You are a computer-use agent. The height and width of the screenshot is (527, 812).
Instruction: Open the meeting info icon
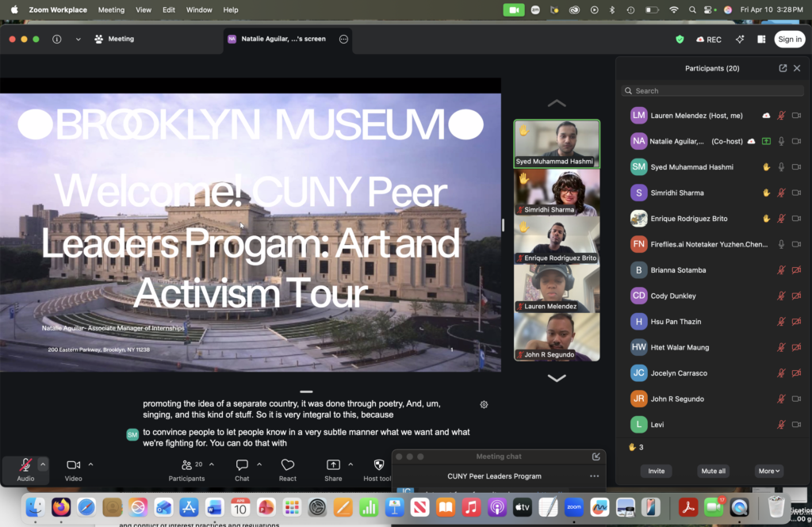(57, 39)
